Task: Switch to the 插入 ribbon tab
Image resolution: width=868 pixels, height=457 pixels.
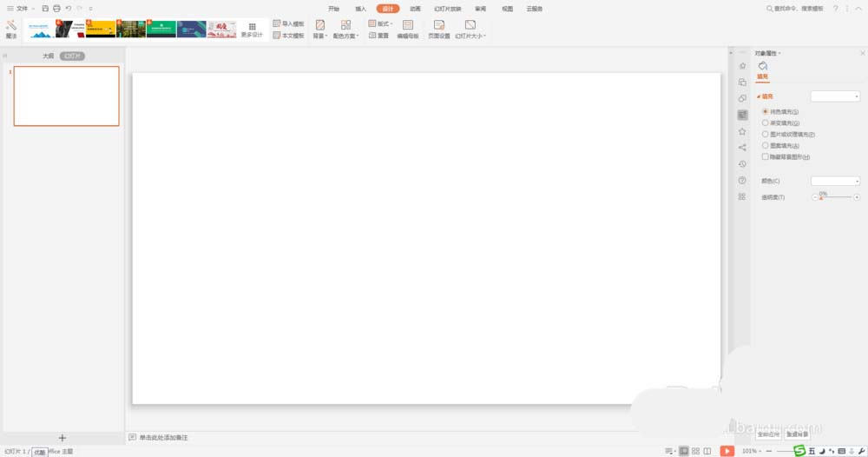Action: pyautogui.click(x=360, y=8)
